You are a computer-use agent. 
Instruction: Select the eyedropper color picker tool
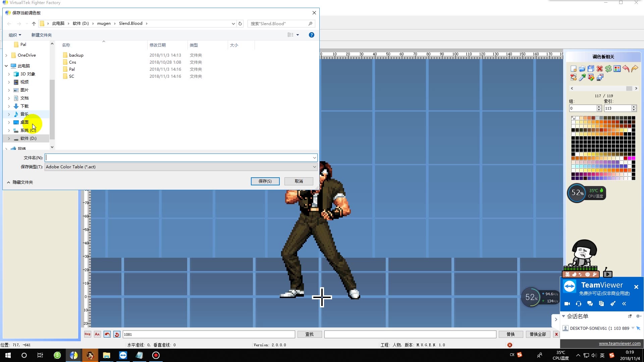click(582, 77)
